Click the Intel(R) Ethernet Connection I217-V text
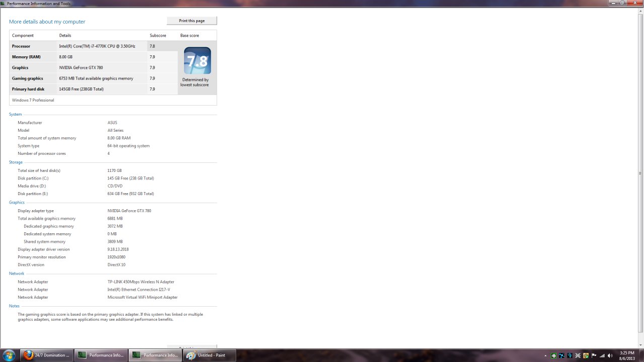Image resolution: width=644 pixels, height=362 pixels. 139,290
